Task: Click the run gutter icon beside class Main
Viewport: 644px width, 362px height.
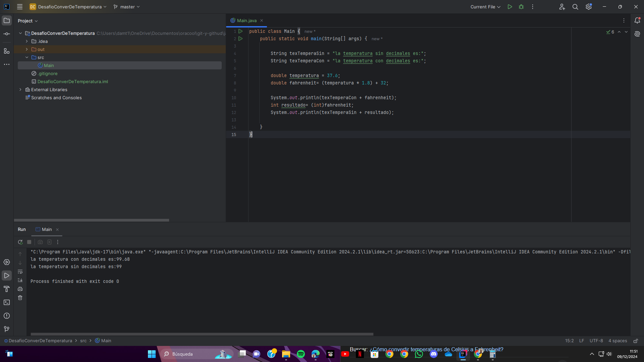Action: [240, 31]
